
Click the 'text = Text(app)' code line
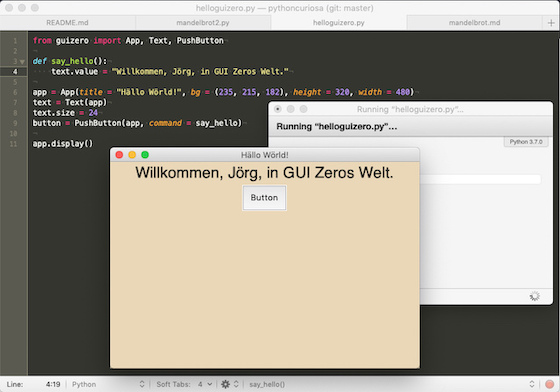click(70, 102)
